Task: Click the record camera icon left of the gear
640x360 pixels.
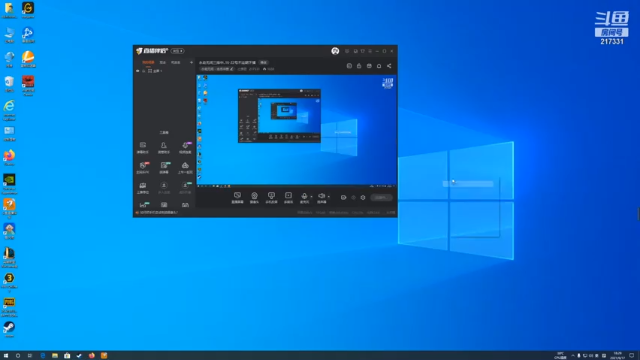Action: (343, 198)
